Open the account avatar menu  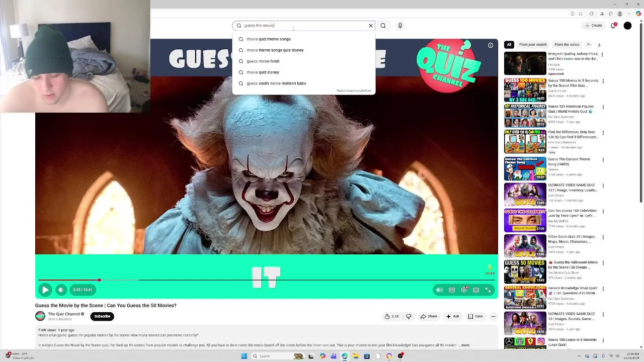point(628,26)
